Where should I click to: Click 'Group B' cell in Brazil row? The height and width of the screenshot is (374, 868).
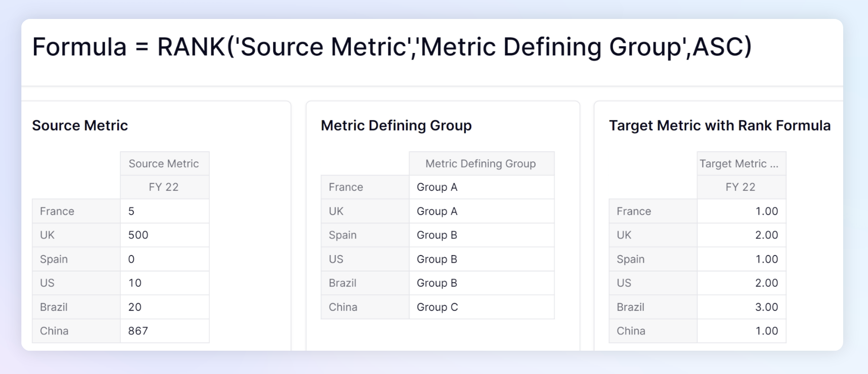point(481,283)
